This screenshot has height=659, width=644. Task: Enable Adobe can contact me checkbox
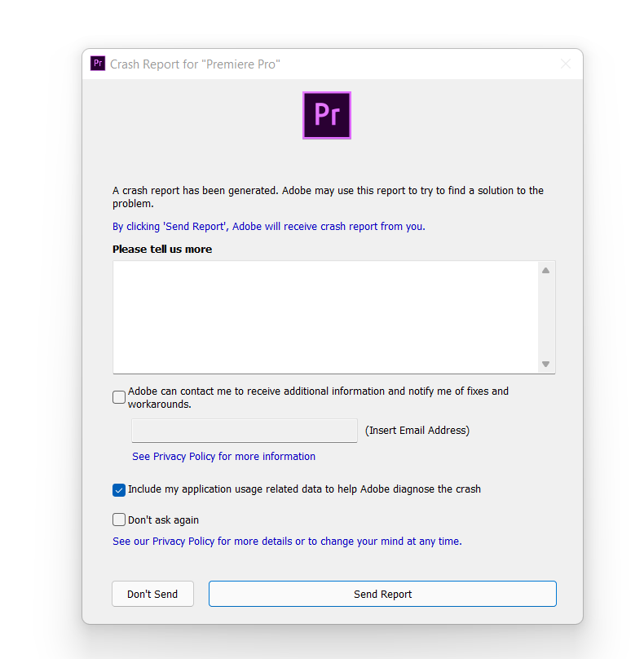click(119, 397)
